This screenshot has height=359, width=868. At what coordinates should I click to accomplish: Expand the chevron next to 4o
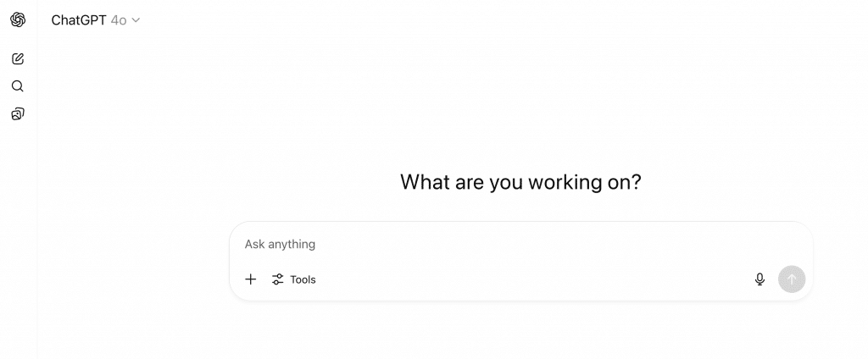pyautogui.click(x=136, y=20)
